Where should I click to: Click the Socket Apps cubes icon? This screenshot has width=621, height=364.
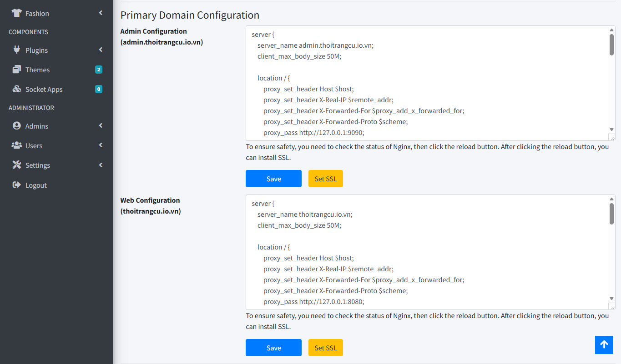pyautogui.click(x=17, y=89)
